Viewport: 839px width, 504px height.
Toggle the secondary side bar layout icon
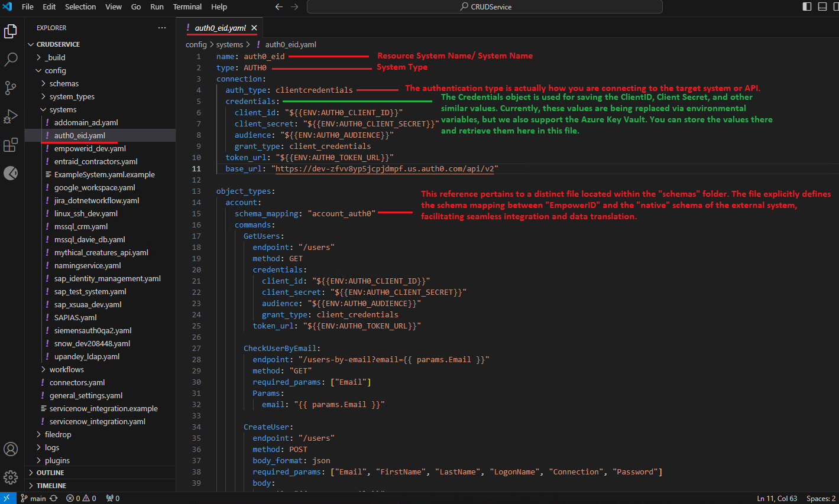836,6
